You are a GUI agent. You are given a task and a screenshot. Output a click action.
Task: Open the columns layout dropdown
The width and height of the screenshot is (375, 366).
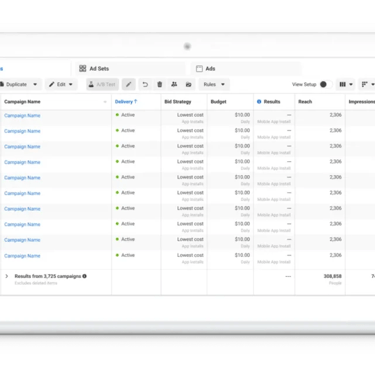coord(346,84)
